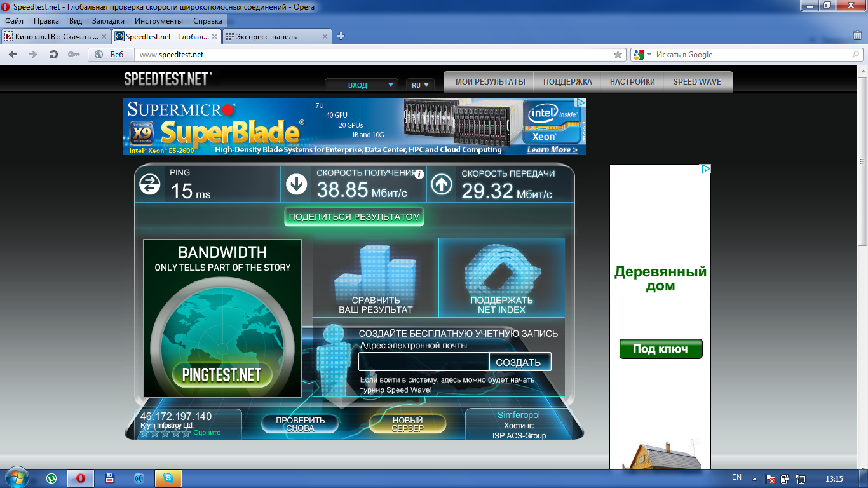Switch to Экспресс-панель tab
The image size is (868, 488).
pos(277,36)
